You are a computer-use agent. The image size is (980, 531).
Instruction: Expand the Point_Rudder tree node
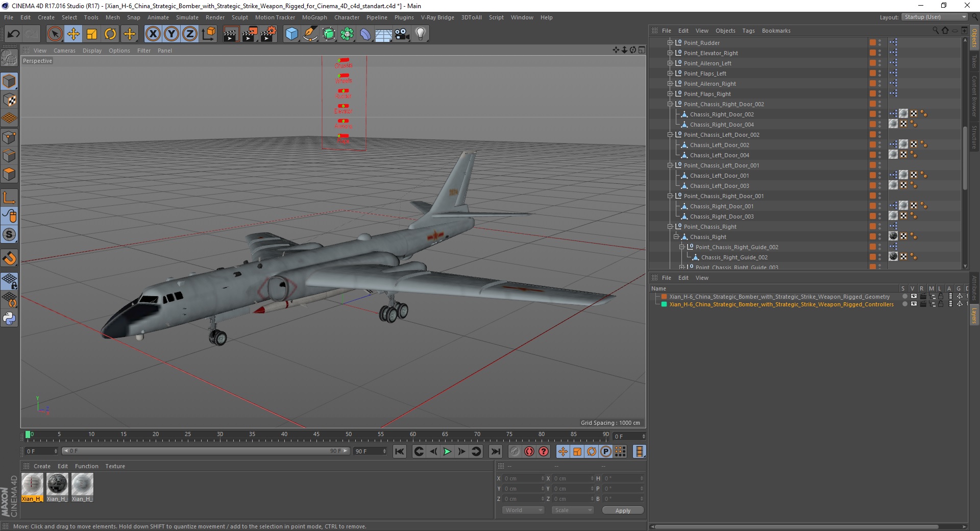[670, 43]
